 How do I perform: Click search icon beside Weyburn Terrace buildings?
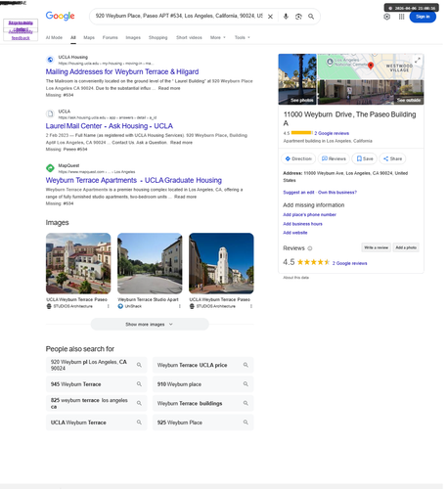[x=246, y=403]
